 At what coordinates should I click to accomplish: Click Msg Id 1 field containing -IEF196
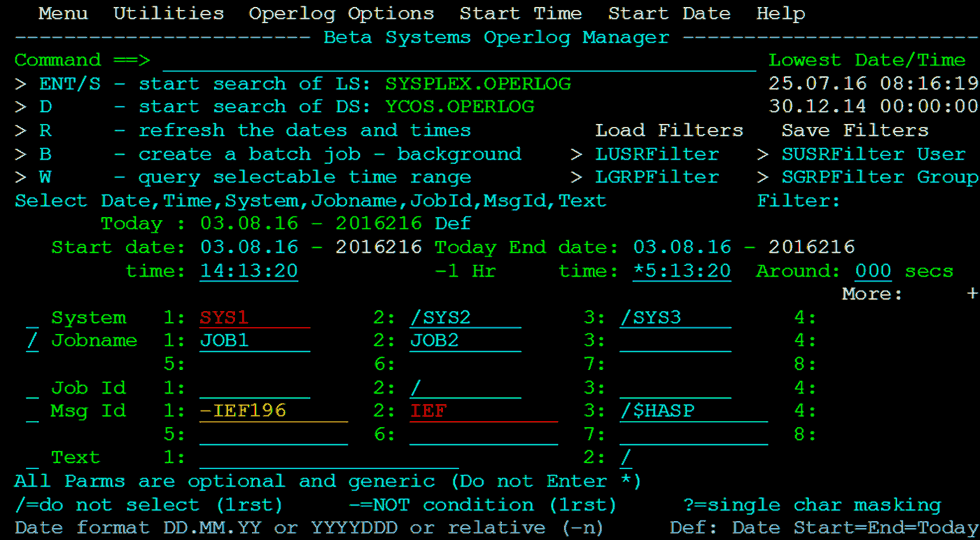click(x=274, y=411)
